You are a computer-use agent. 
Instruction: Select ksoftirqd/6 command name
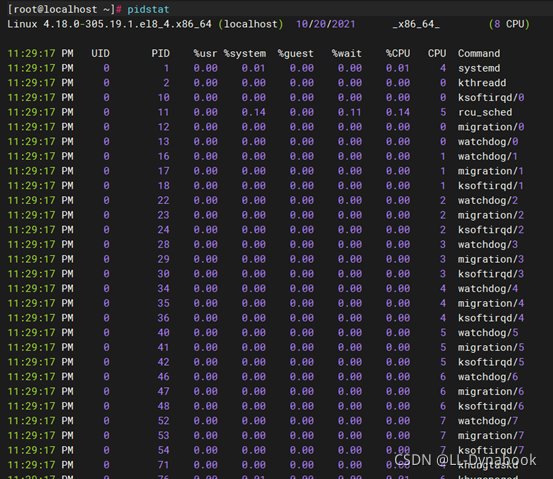pos(491,406)
